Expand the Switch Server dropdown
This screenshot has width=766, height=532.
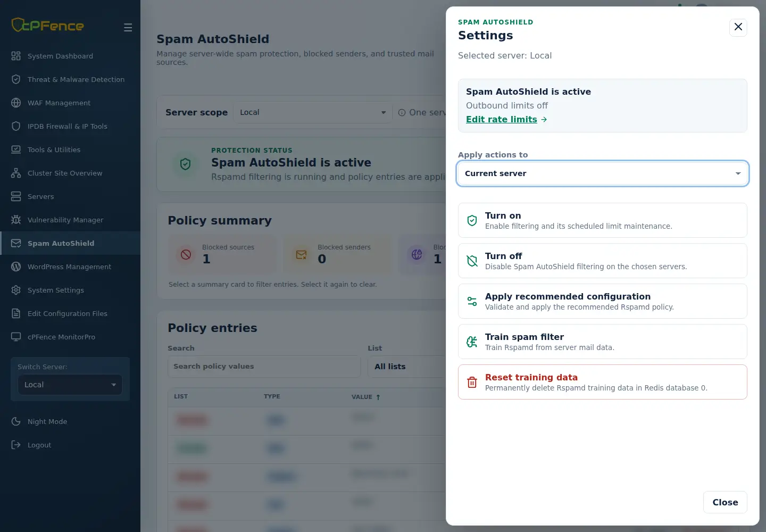tap(70, 385)
